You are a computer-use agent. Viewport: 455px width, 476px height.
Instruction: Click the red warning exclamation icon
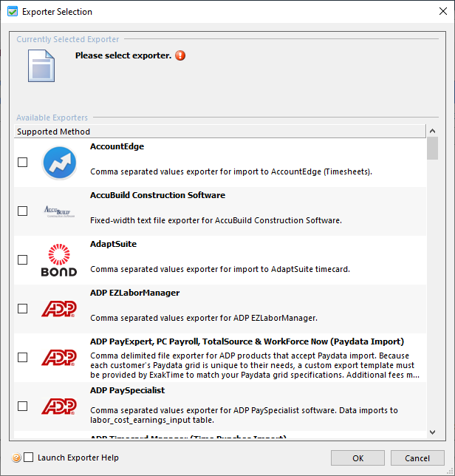point(180,55)
